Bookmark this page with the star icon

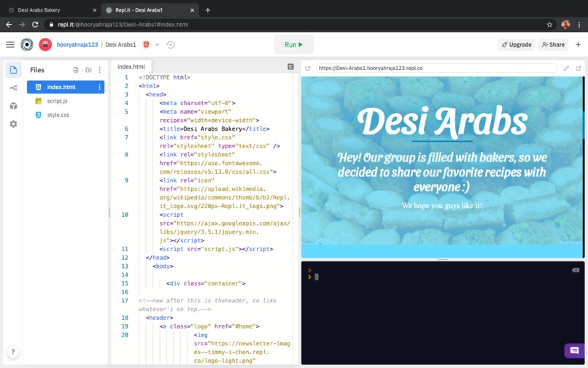coord(549,24)
